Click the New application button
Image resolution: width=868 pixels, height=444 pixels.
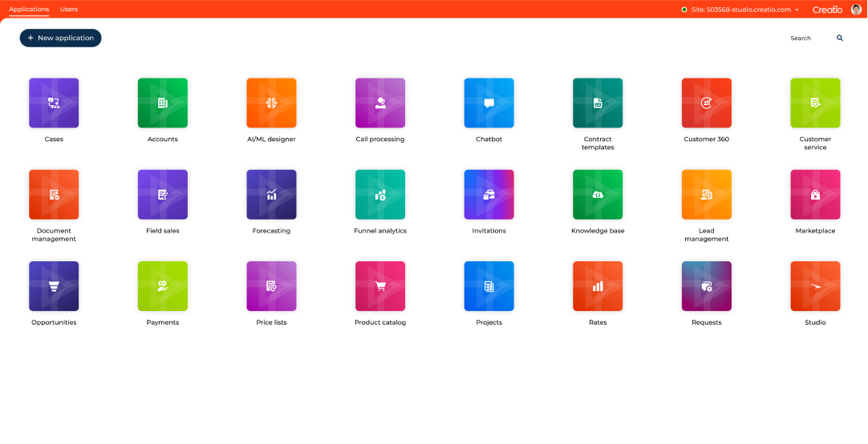point(60,38)
